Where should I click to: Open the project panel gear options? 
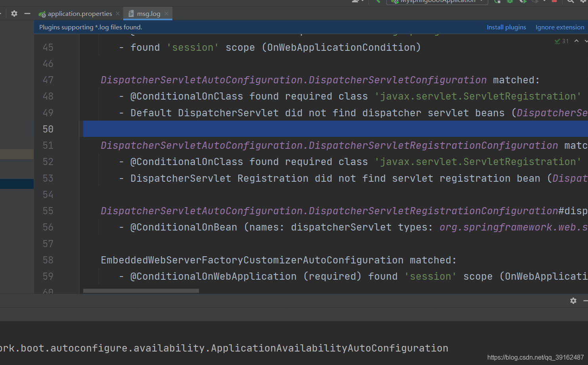point(14,13)
